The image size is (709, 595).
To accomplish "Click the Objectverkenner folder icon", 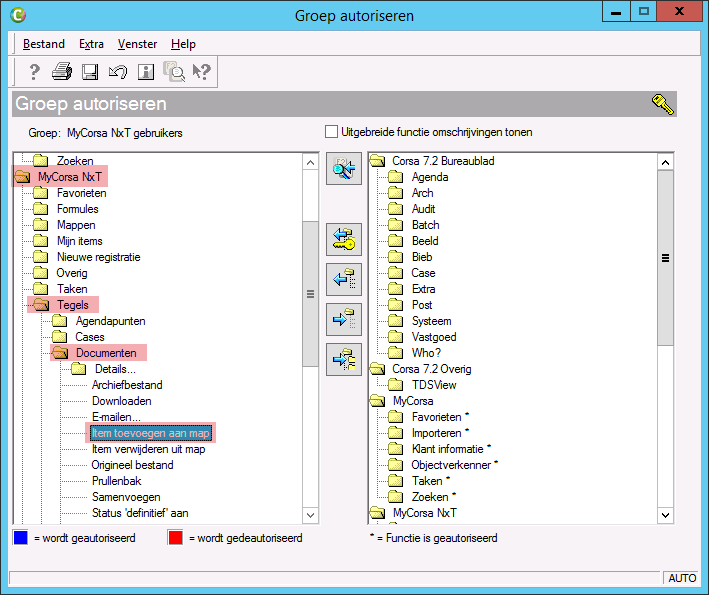I will pos(396,465).
